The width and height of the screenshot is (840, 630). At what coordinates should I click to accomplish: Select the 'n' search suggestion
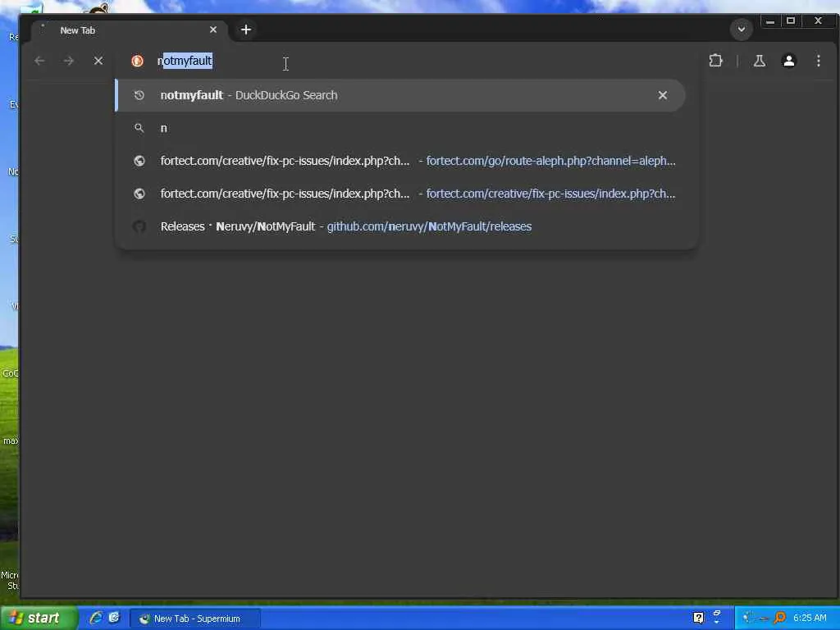399,128
